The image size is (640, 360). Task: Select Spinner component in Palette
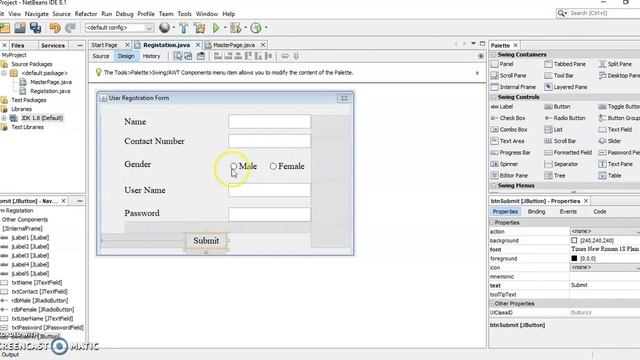[x=504, y=164]
